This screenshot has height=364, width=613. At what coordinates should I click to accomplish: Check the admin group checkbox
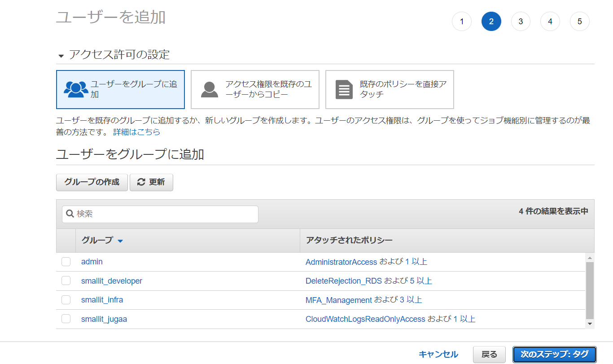[66, 262]
